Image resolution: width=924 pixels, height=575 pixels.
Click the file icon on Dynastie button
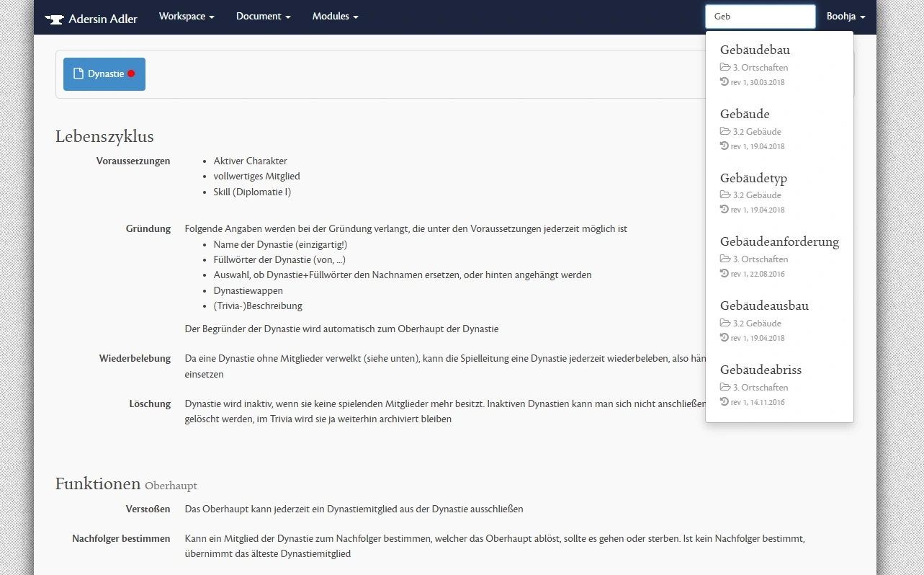[79, 74]
